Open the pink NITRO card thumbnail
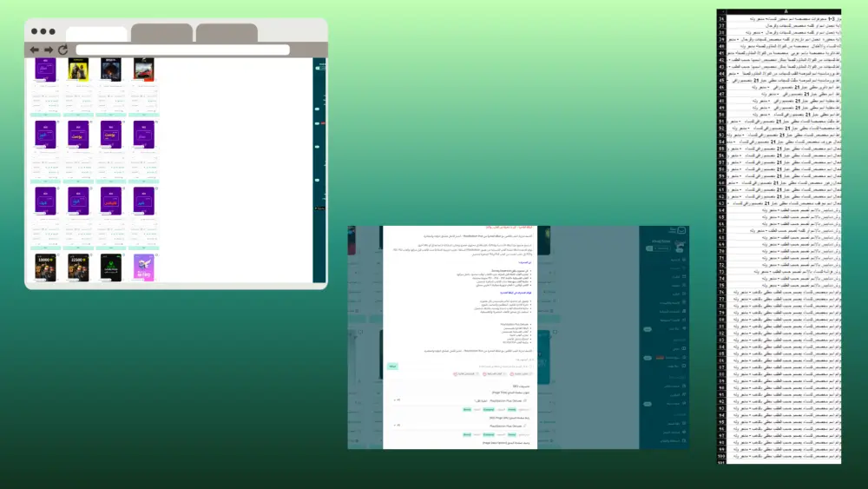This screenshot has width=868, height=489. (144, 268)
